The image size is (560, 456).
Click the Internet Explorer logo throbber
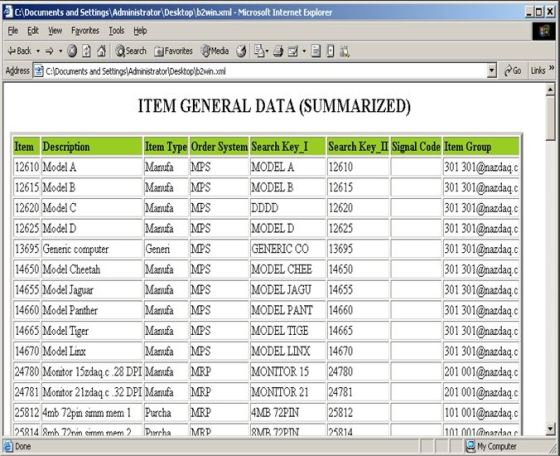(x=545, y=31)
